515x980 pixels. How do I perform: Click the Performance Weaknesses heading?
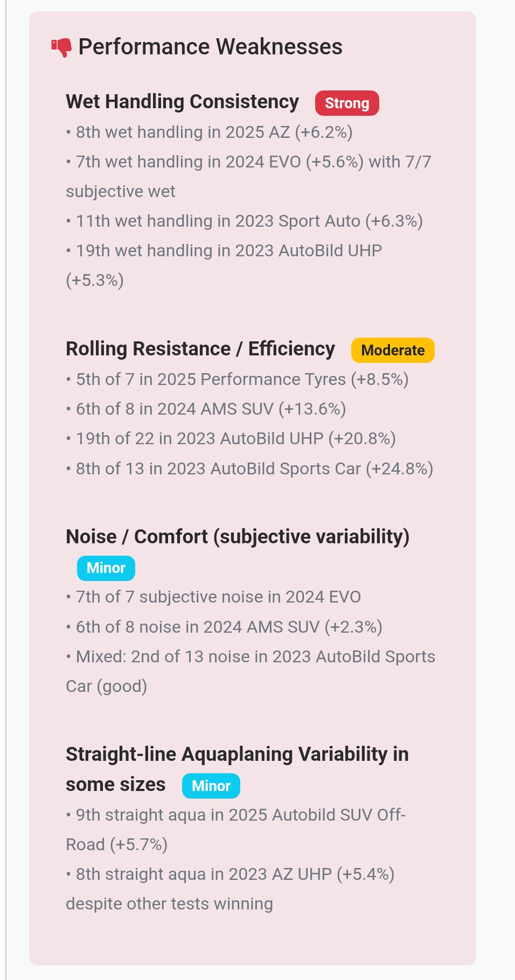(210, 47)
